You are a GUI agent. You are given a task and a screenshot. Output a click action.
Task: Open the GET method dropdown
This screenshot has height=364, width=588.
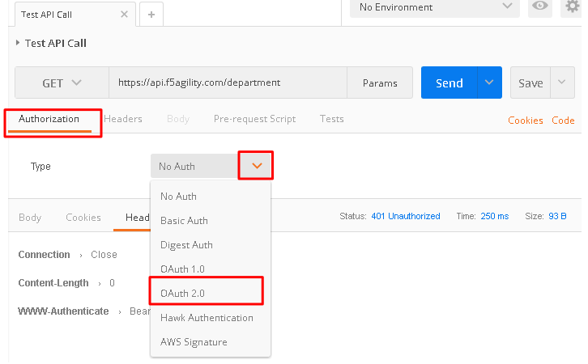tap(62, 83)
